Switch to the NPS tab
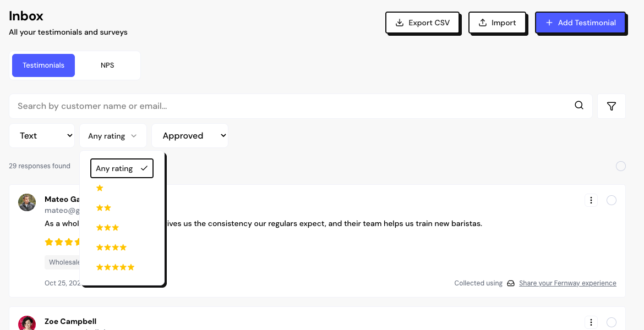Image resolution: width=644 pixels, height=330 pixels. pyautogui.click(x=107, y=65)
